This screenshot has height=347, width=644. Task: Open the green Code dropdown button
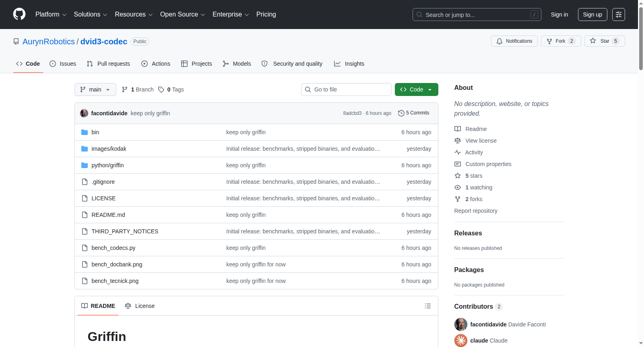[417, 89]
